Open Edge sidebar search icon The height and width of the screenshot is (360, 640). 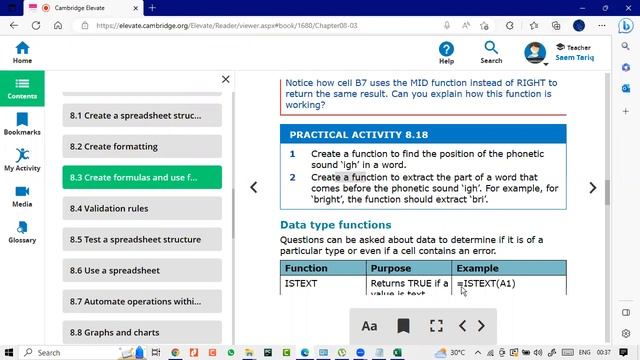coord(626,46)
